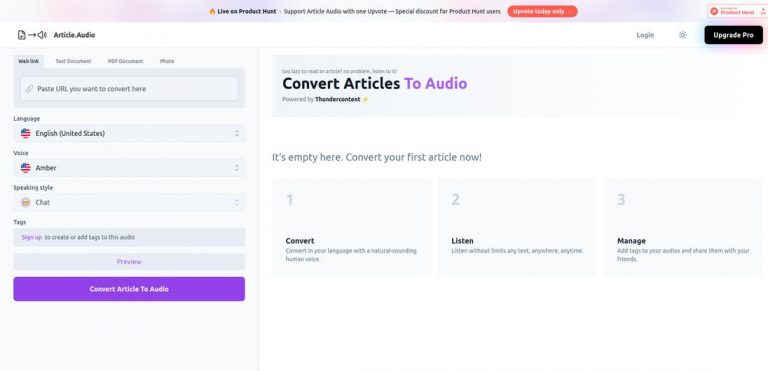The image size is (768, 371).
Task: Click the 'Tags' label
Action: 20,222
